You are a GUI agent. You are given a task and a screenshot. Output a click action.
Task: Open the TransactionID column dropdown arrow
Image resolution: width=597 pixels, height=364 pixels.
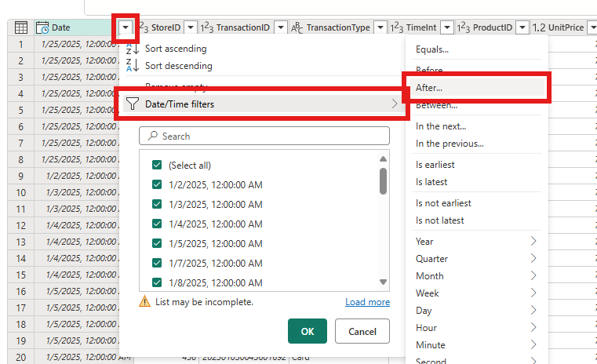pos(279,27)
